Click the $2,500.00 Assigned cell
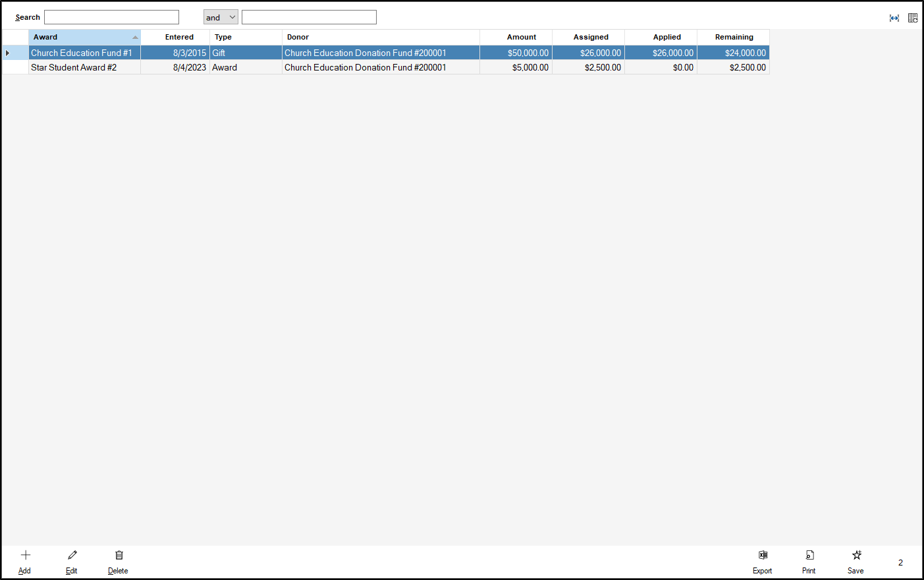 602,67
